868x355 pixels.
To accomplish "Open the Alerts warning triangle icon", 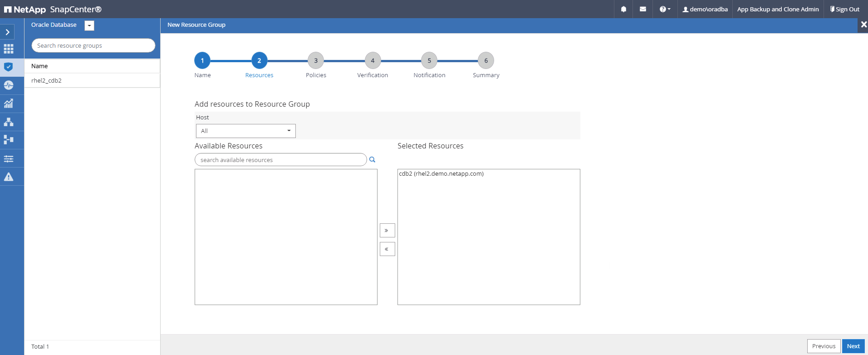I will 9,177.
